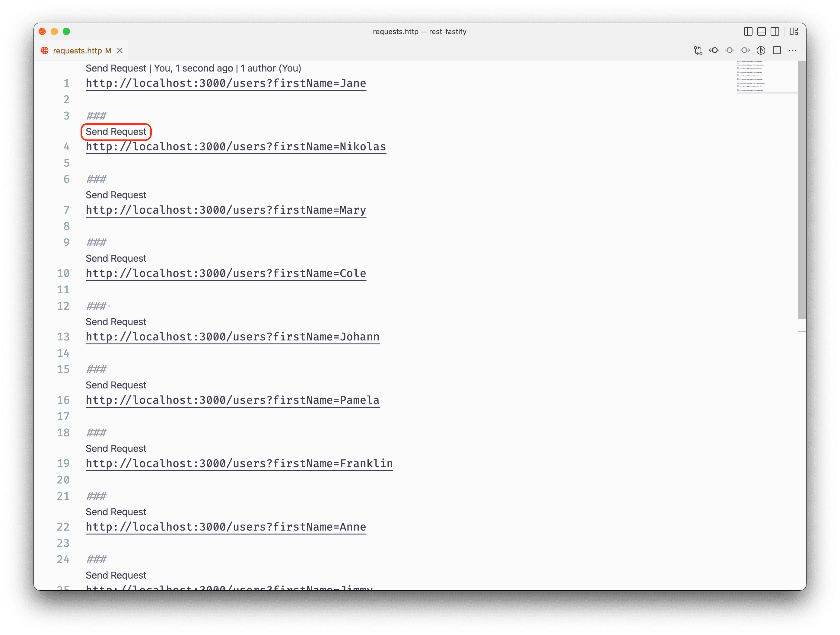Screen dimensions: 840x635
Task: Toggle file blame circle icon
Action: point(761,50)
